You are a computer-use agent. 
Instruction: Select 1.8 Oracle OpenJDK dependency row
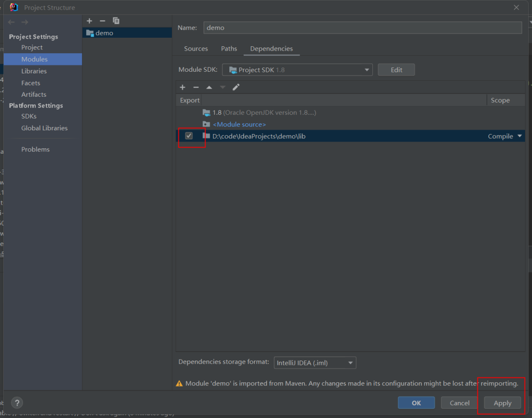pos(351,113)
